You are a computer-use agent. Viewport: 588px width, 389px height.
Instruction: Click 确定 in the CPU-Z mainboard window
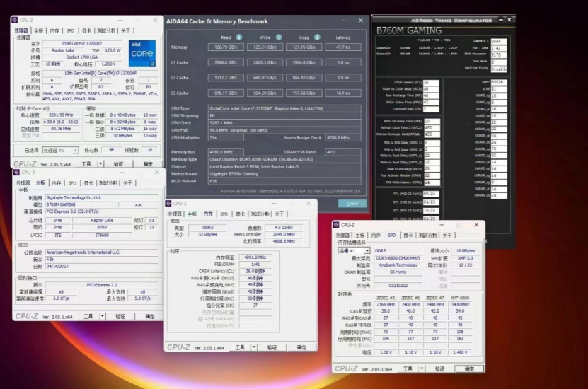click(x=149, y=316)
